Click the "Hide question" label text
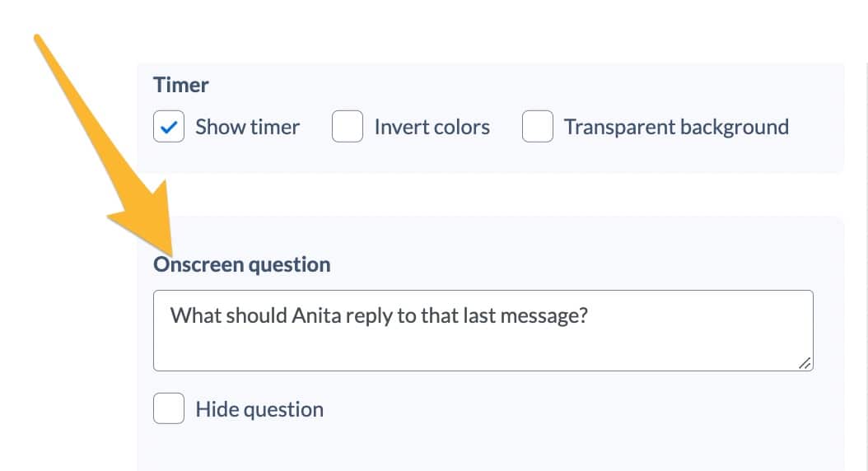Screen dimensions: 868x471 pyautogui.click(x=259, y=410)
